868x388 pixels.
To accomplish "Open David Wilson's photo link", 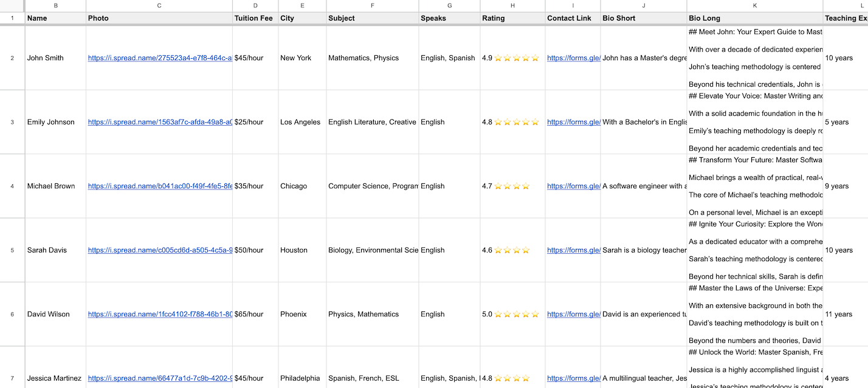I will (x=160, y=315).
